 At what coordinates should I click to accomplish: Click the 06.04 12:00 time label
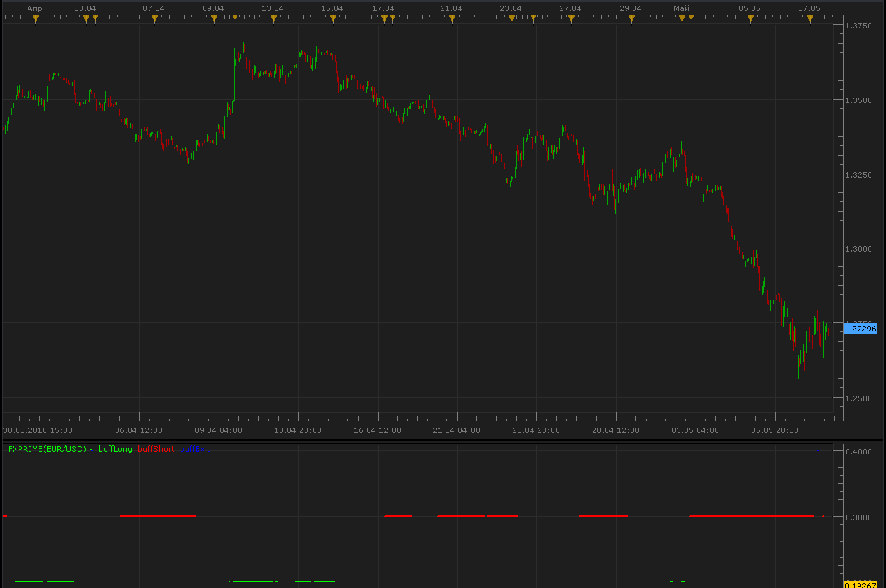[139, 430]
